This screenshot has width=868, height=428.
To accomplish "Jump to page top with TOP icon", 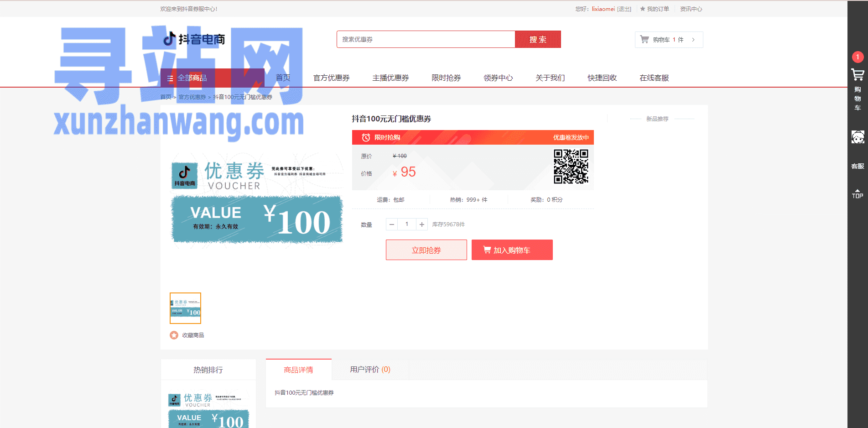I will point(858,194).
